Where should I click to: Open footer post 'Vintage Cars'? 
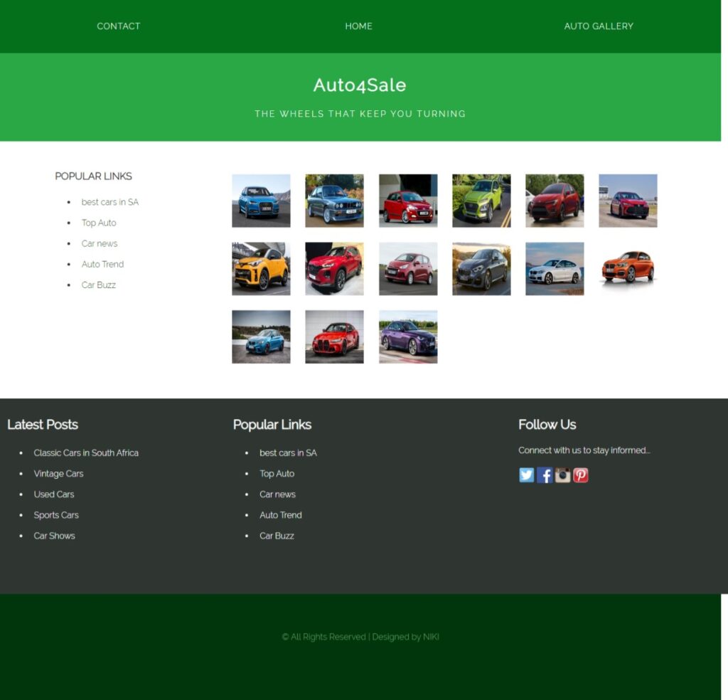tap(58, 474)
